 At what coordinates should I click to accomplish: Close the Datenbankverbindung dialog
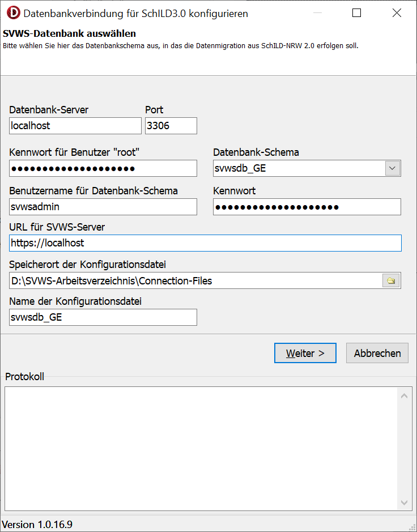(397, 13)
